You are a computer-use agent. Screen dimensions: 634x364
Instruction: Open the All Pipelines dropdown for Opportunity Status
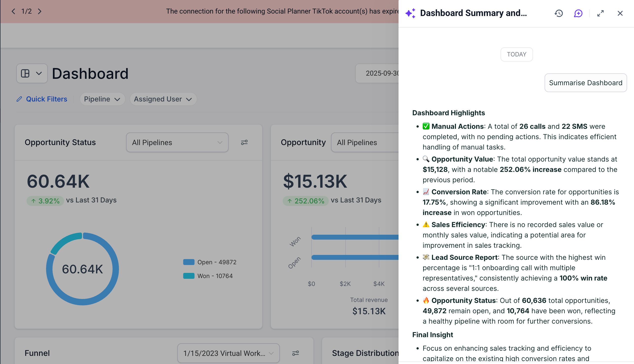(177, 142)
